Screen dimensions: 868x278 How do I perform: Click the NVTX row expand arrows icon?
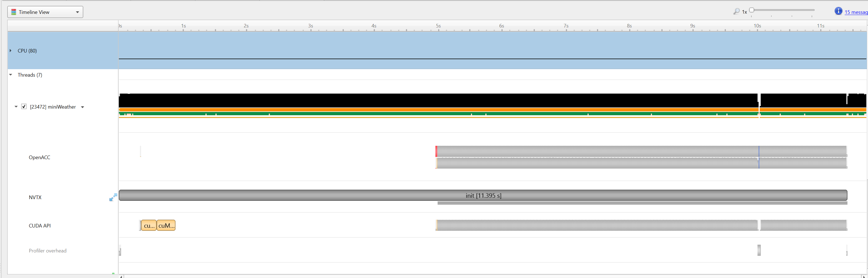pos(113,197)
